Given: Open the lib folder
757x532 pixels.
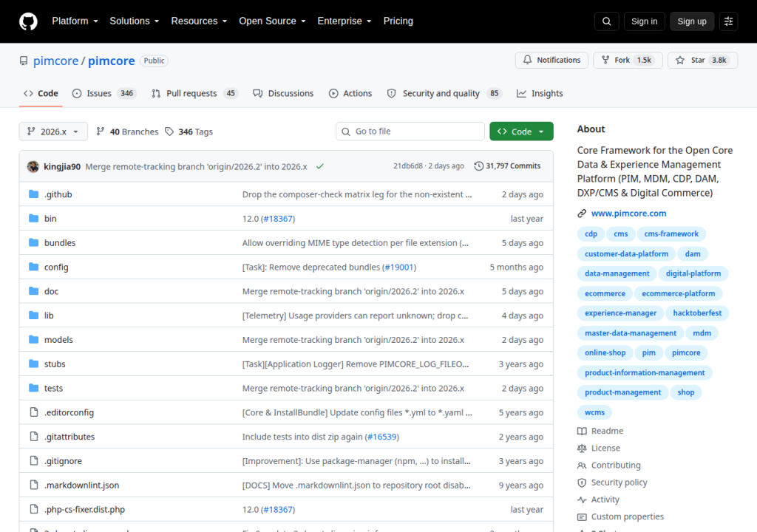Looking at the screenshot, I should pos(49,316).
